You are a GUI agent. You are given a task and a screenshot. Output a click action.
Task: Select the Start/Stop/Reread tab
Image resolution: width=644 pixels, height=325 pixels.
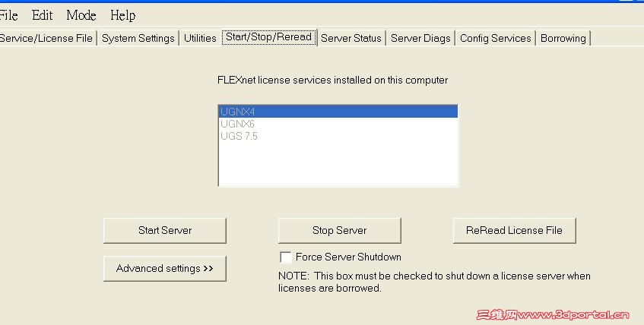click(268, 37)
